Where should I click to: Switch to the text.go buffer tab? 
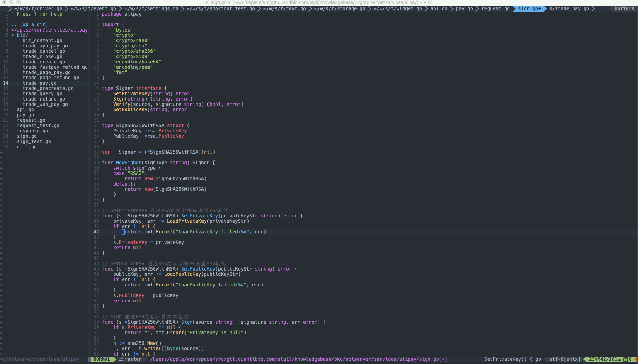(x=285, y=8)
